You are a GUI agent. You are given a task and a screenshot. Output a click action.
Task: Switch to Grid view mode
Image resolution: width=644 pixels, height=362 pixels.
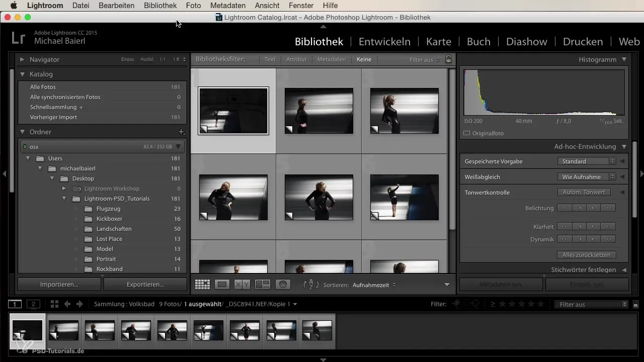[x=202, y=285]
